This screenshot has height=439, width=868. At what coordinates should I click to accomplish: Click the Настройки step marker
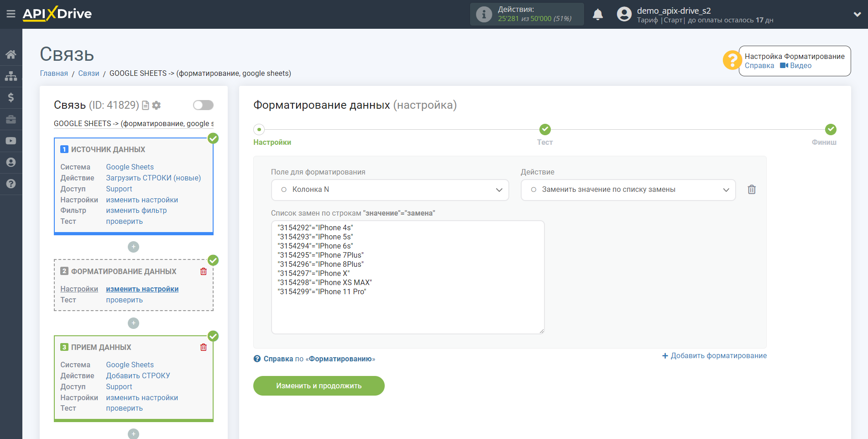pos(259,130)
